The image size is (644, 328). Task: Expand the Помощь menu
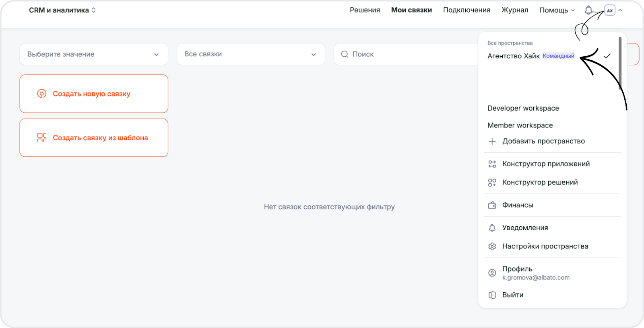(557, 10)
